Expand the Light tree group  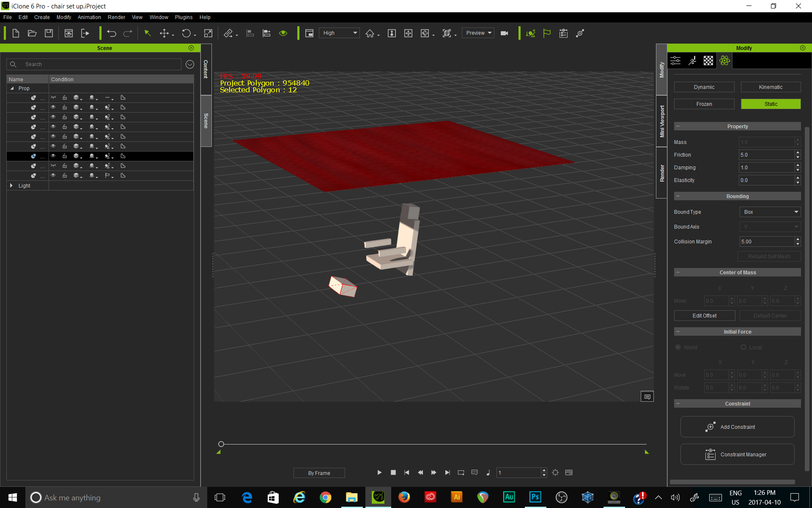pos(11,186)
